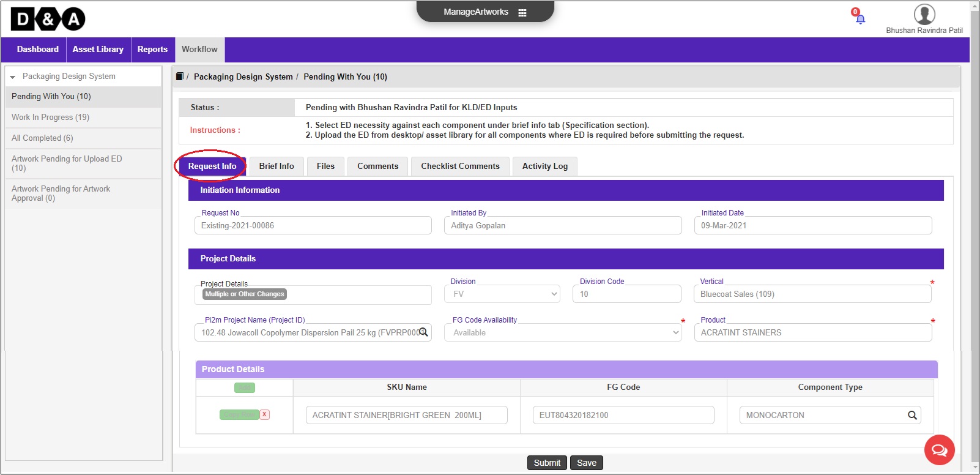This screenshot has width=980, height=475.
Task: Click the D&A logo
Action: 48,20
